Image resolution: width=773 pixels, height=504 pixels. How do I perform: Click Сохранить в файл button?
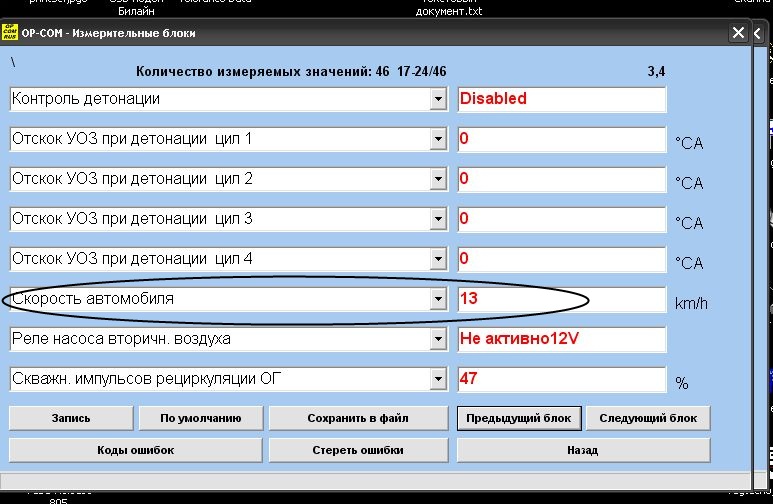358,418
